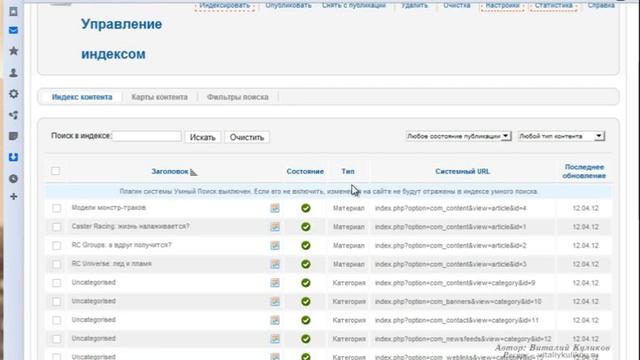Viewport: 640px width, 360px height.
Task: Click the top bookmark sidebar icon
Action: (x=13, y=11)
